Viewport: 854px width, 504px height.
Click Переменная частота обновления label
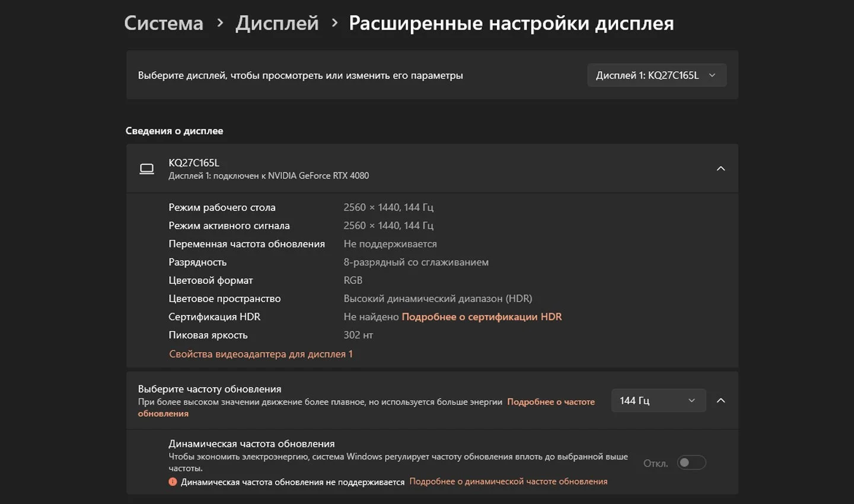click(247, 244)
